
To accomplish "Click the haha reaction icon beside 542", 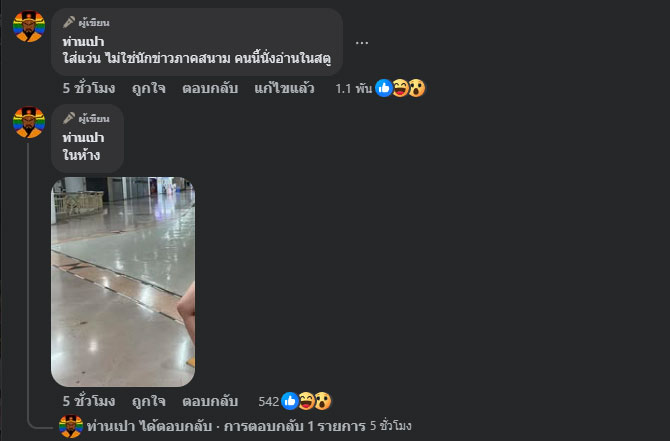I will tap(306, 401).
